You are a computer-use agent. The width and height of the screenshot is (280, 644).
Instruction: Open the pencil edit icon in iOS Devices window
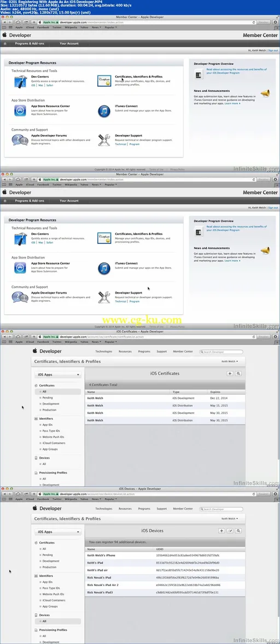click(230, 531)
